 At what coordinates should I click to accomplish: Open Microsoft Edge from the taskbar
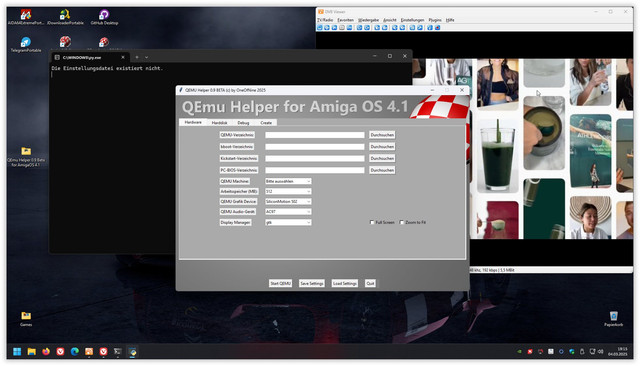coord(75,351)
